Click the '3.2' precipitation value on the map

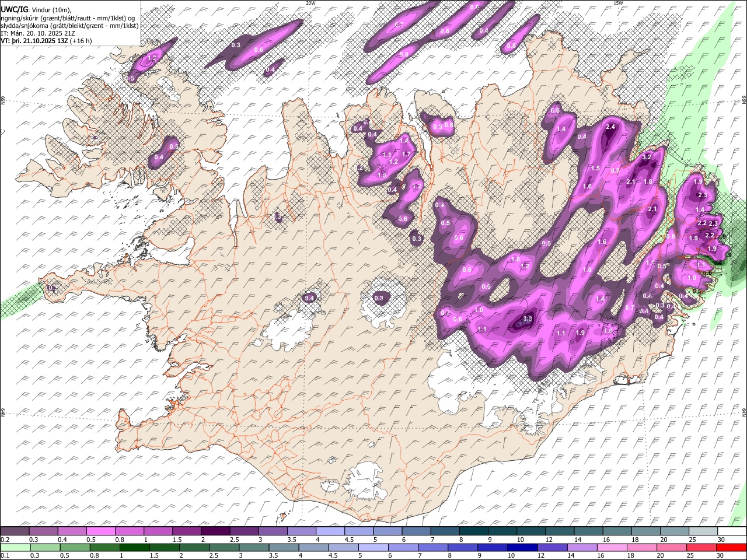click(647, 157)
